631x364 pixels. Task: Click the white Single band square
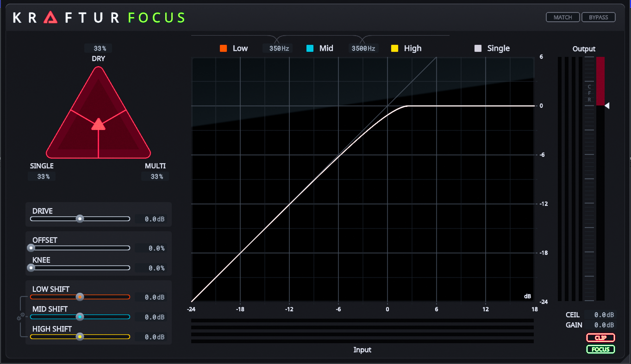tap(478, 49)
